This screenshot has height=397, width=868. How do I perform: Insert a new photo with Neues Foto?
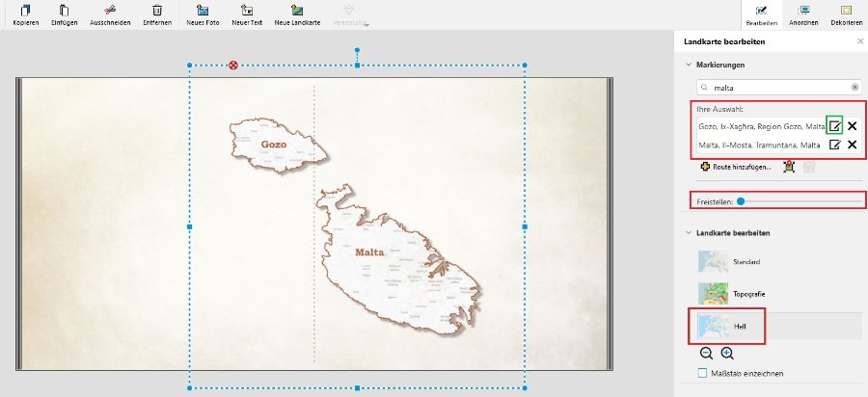coord(203,10)
